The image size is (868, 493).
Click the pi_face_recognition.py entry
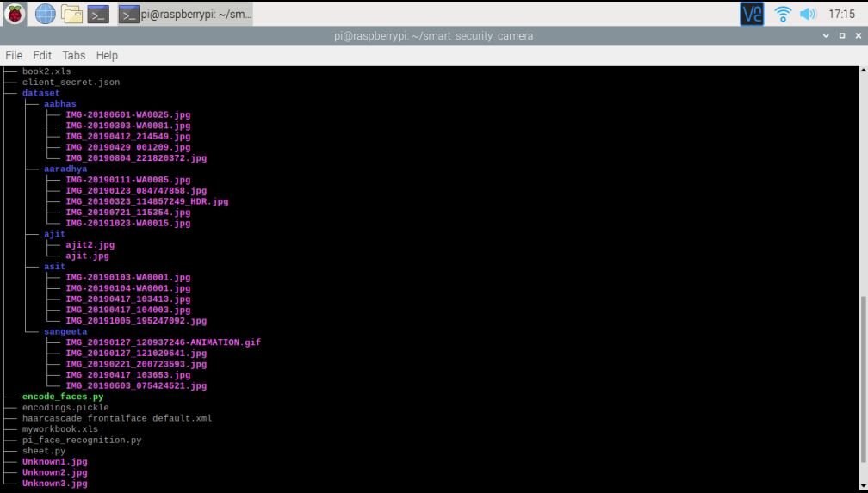[x=82, y=441]
